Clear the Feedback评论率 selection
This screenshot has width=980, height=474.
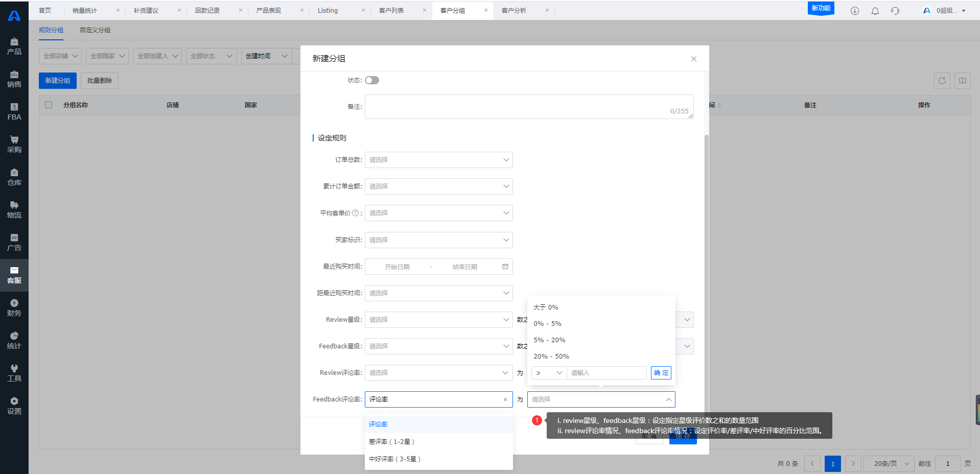coord(505,399)
